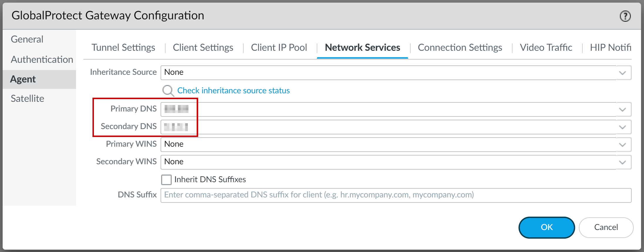This screenshot has height=252, width=644.
Task: Expand the Secondary DNS dropdown arrow
Action: click(622, 127)
